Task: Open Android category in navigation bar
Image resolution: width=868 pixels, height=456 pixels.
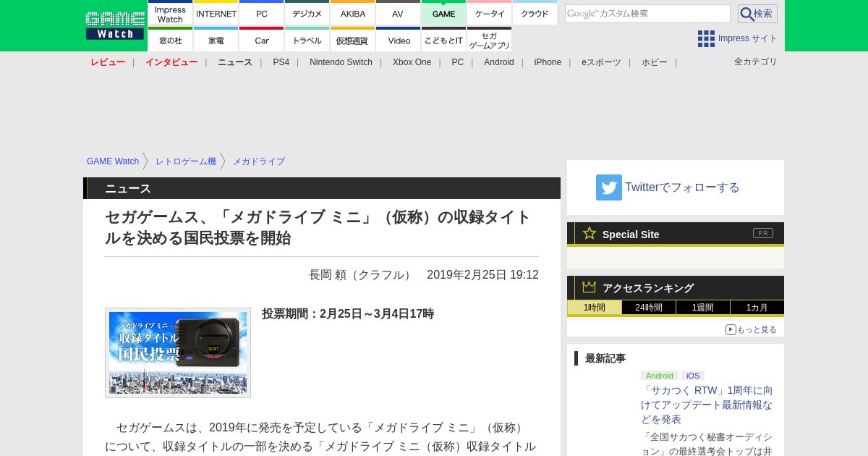Action: 499,62
